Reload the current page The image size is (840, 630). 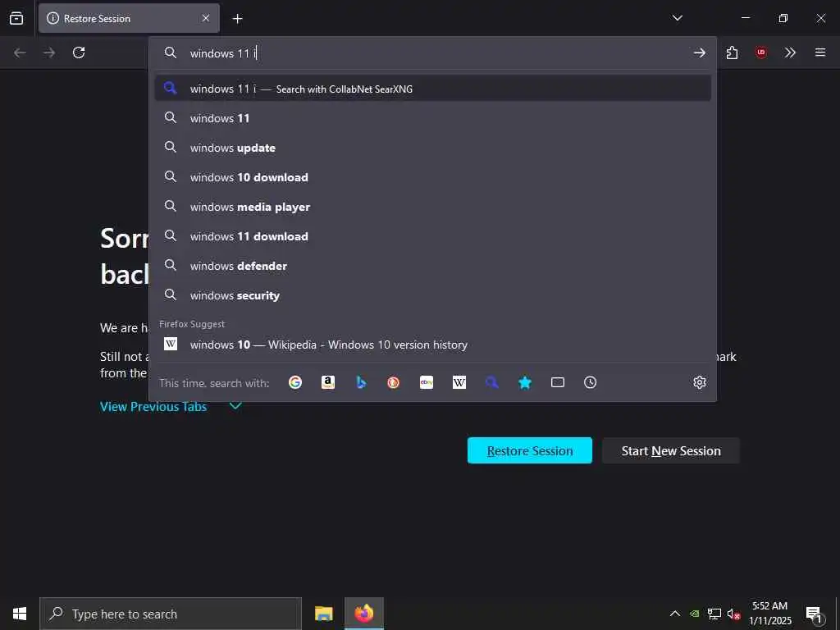pos(79,52)
